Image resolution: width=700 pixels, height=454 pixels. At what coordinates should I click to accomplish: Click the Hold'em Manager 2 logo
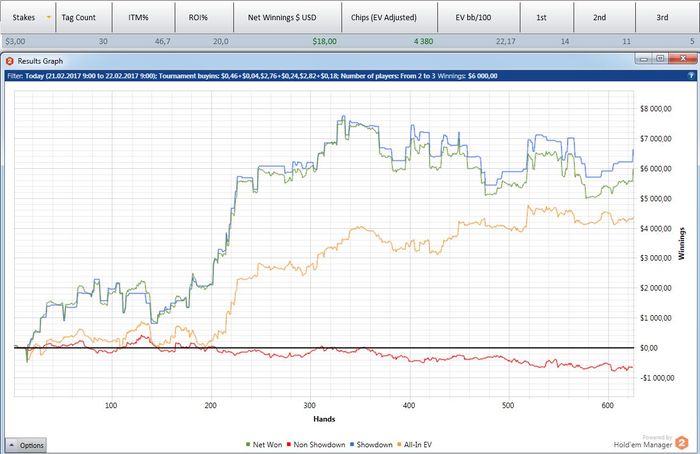tap(682, 443)
